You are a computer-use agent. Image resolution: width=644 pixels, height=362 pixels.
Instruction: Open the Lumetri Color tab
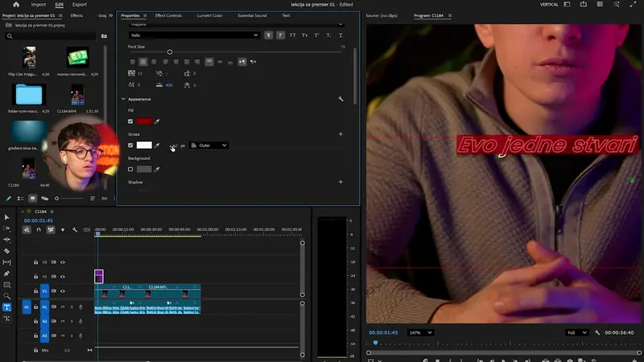[209, 15]
